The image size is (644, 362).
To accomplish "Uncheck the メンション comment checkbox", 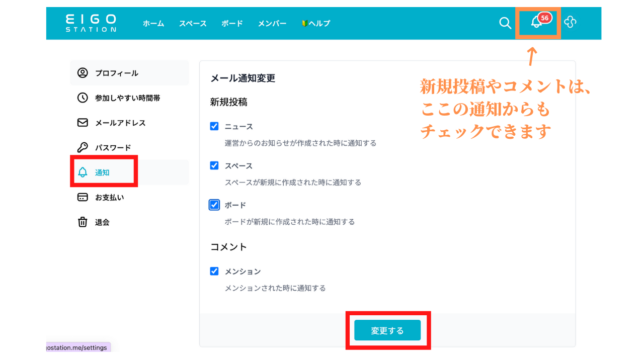I will [x=214, y=271].
